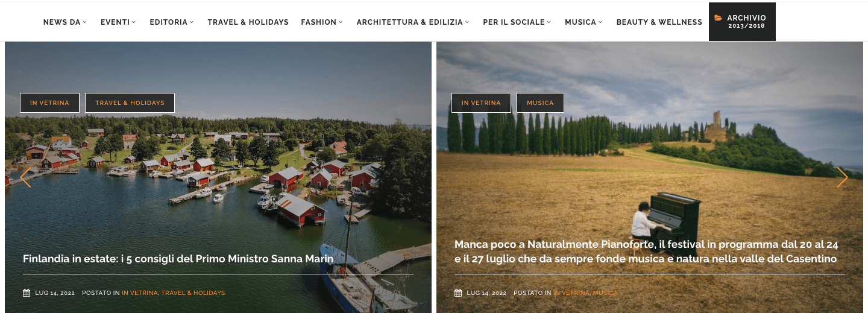Expand the Eventi dropdown menu

coord(118,22)
